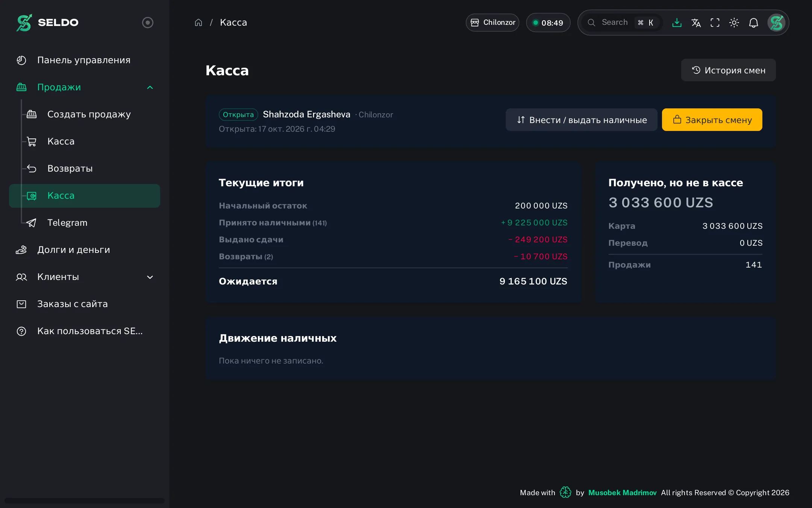Click Внести / выдать наличные button
The height and width of the screenshot is (508, 812).
[x=581, y=120]
